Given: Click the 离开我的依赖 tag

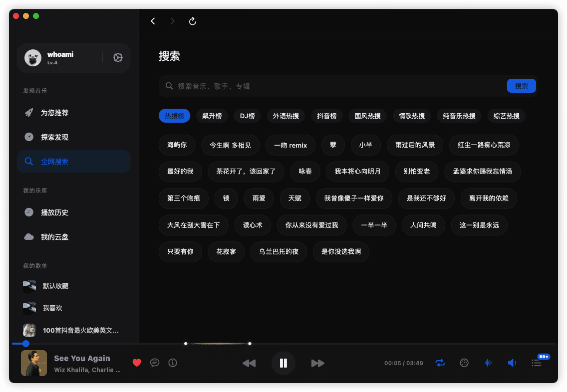Looking at the screenshot, I should pos(489,198).
